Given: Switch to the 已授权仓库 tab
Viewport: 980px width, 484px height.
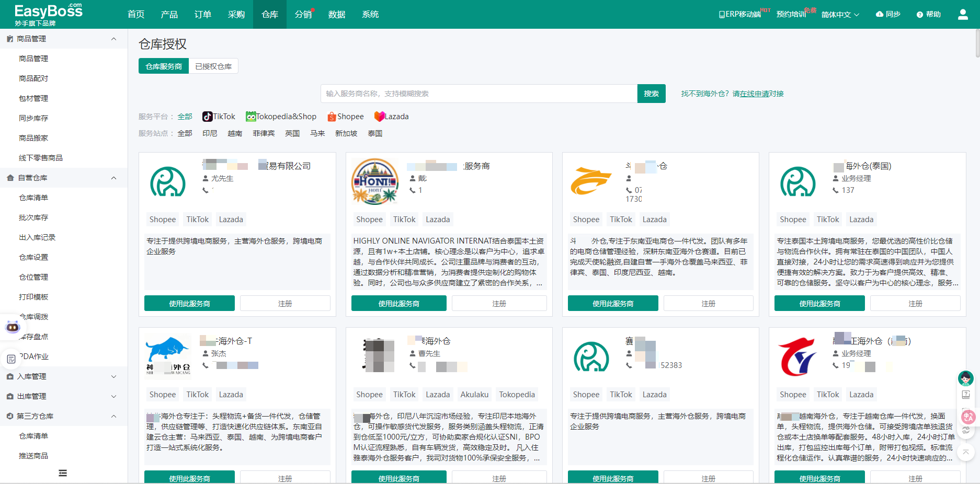Looking at the screenshot, I should tap(213, 66).
